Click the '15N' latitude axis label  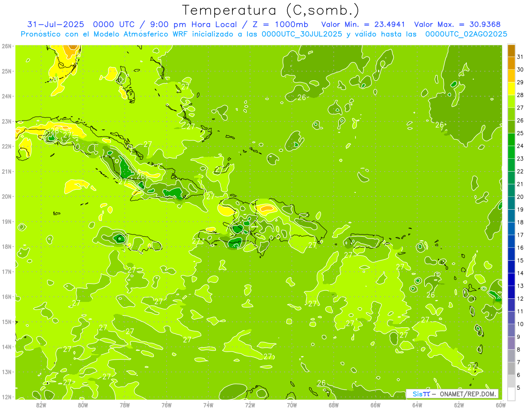click(7, 322)
